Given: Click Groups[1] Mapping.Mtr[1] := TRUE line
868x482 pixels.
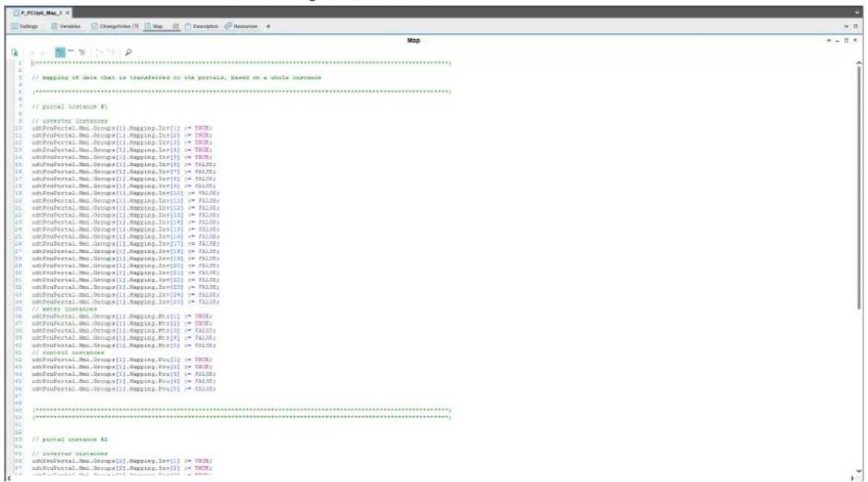Looking at the screenshot, I should click(x=122, y=316).
